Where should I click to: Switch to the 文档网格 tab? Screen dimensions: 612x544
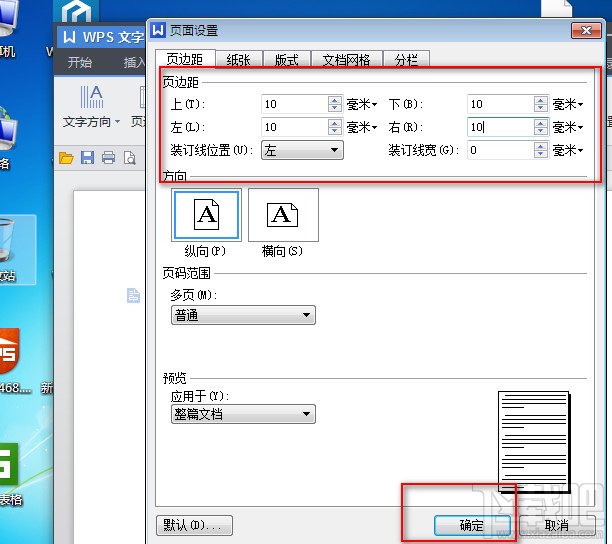pyautogui.click(x=346, y=60)
